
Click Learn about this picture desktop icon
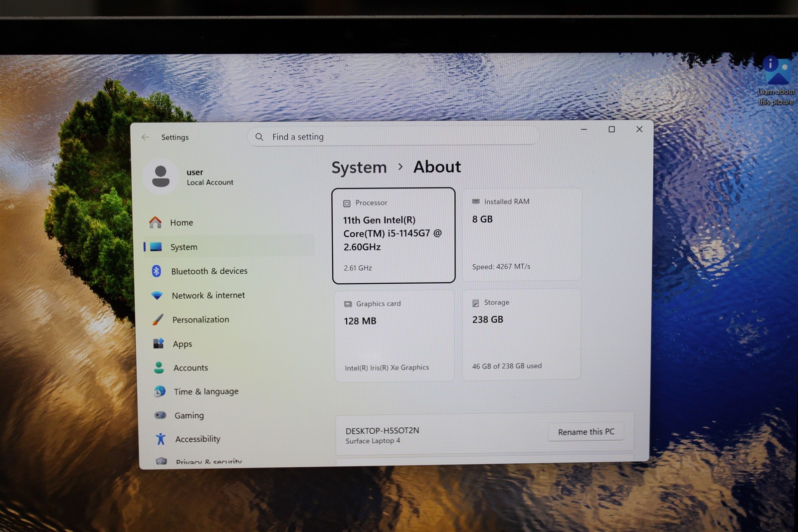tap(776, 80)
